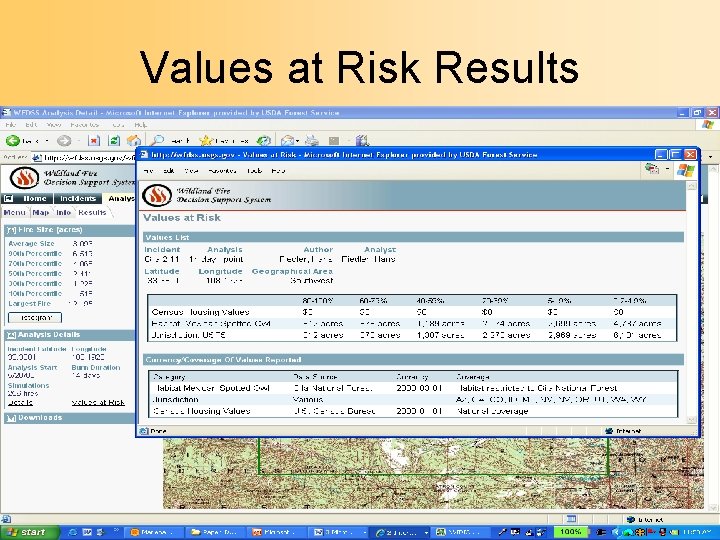720x540 pixels.
Task: Click the small icon left of Home tab
Action: [8, 199]
